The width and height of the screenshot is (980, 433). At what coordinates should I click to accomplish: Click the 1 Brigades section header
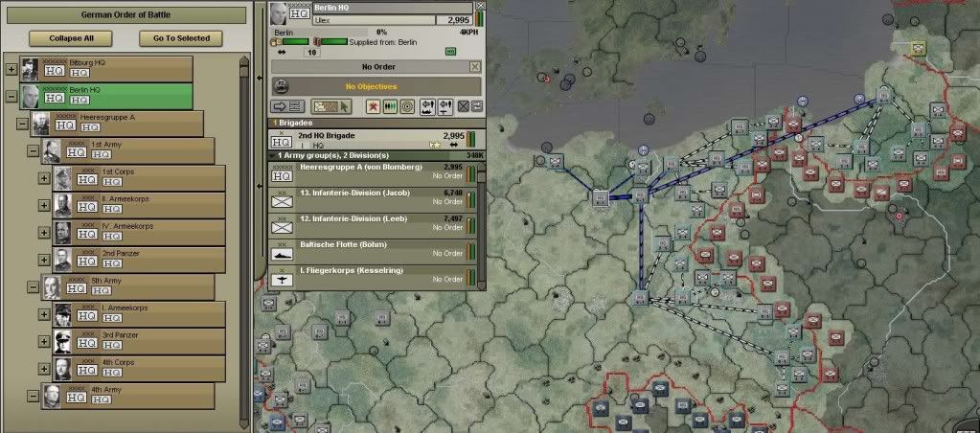[376, 123]
